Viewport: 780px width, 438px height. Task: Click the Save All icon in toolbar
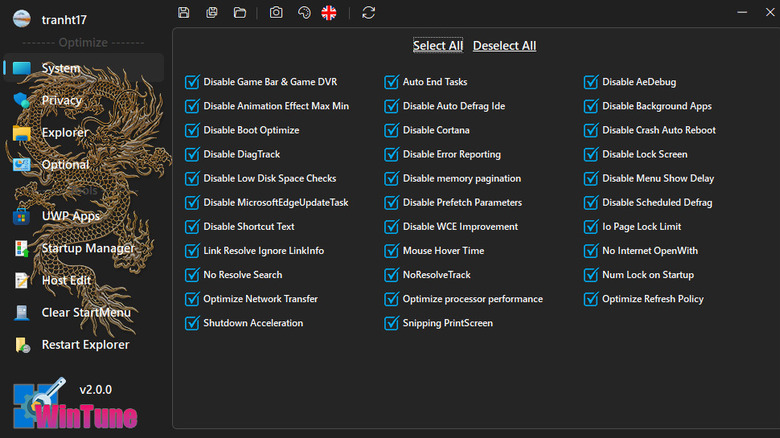[211, 13]
